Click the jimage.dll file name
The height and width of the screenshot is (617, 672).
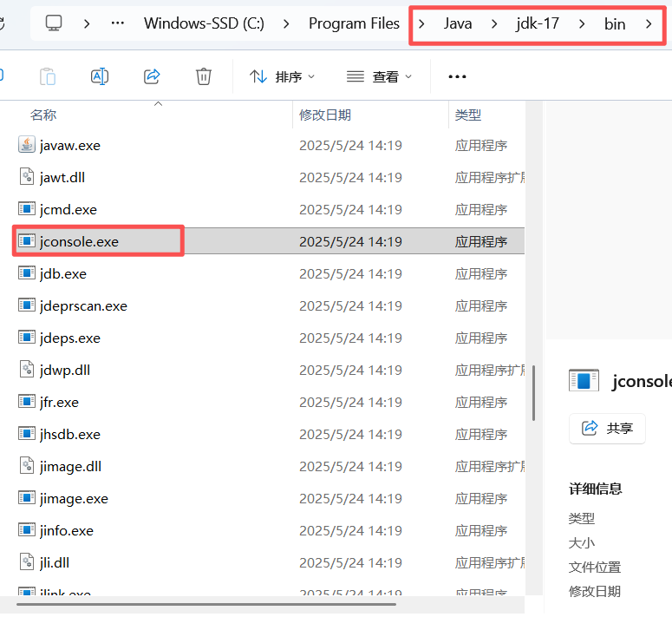(70, 467)
